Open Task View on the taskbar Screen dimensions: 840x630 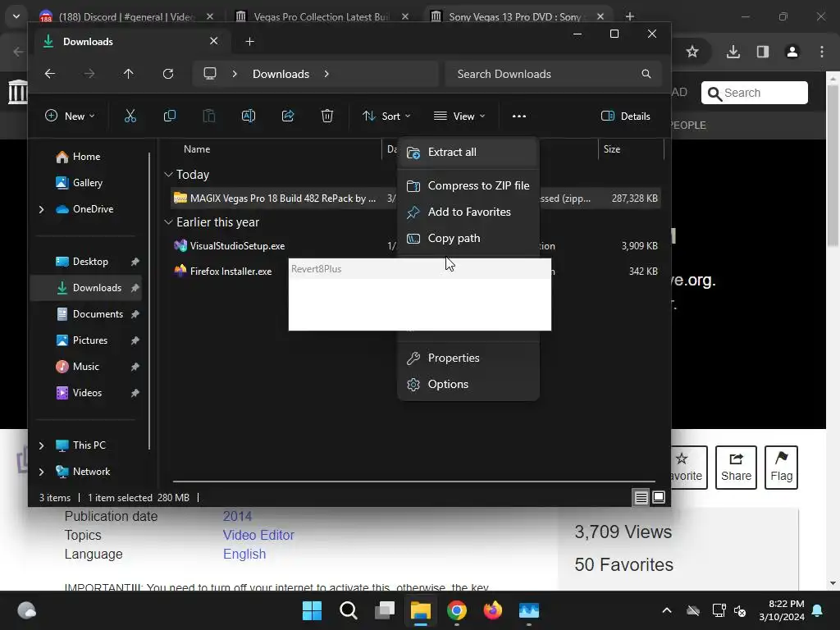(384, 610)
